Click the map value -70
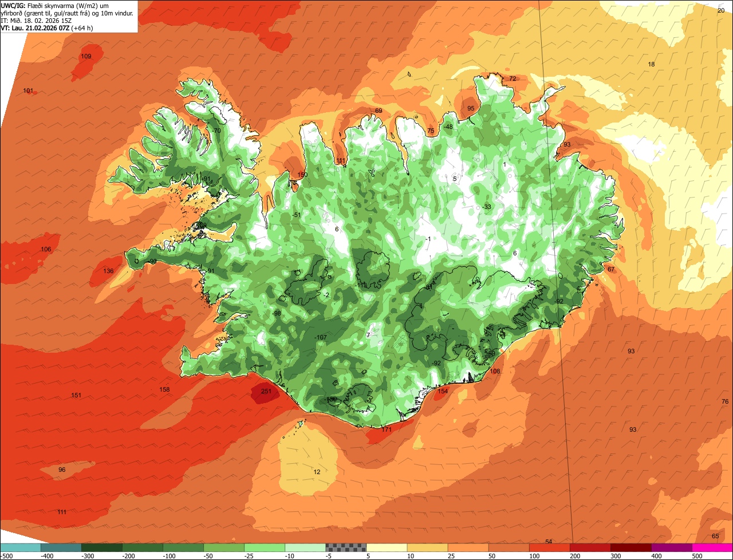Screen dimensions: 733x560 (216, 131)
